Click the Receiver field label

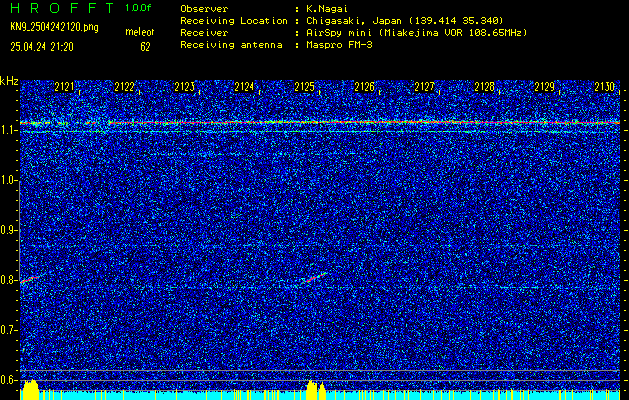pyautogui.click(x=204, y=32)
